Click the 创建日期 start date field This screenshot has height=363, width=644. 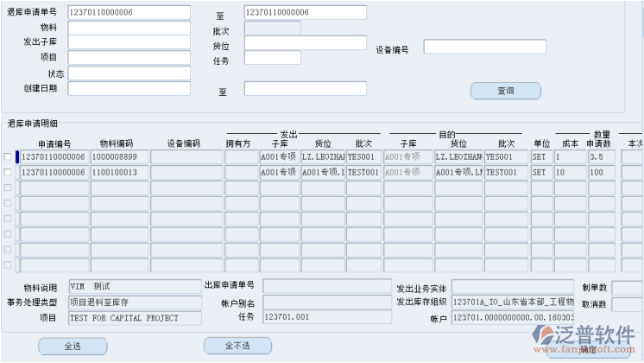point(129,88)
